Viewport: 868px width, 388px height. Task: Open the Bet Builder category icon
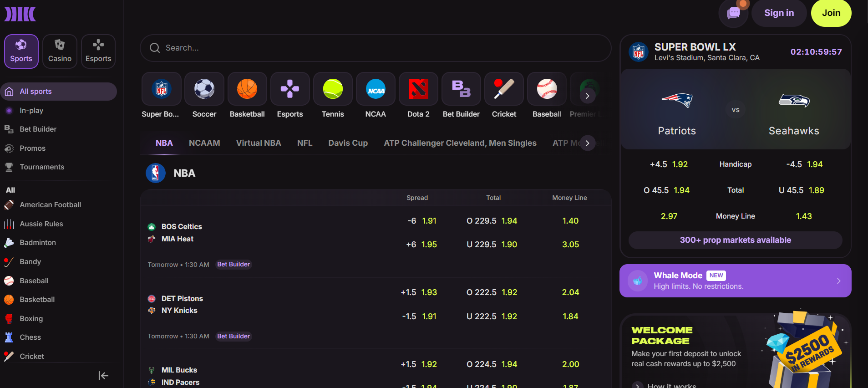[461, 89]
